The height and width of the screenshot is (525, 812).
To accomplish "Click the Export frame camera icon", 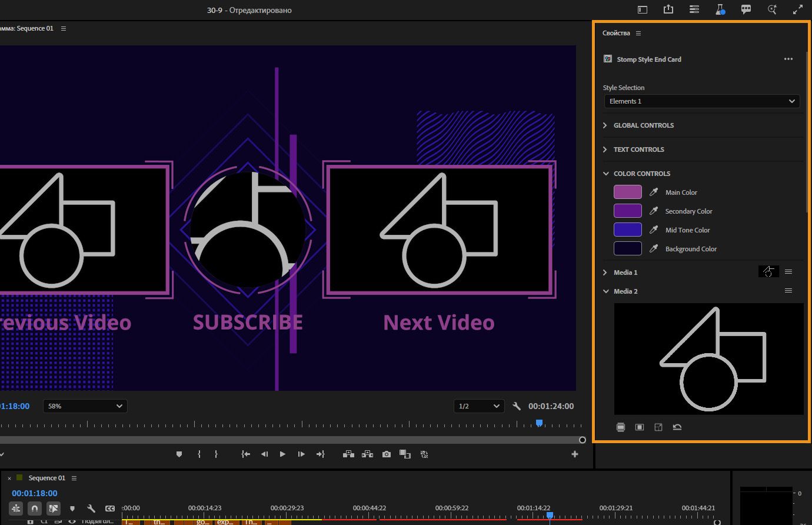I will click(386, 454).
